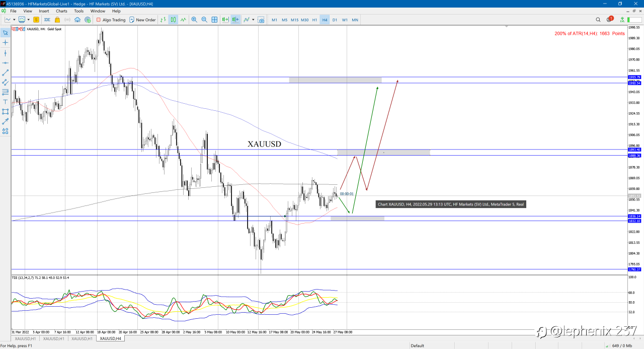This screenshot has width=644, height=349.
Task: Open the indicators list dropdown arrow
Action: [254, 20]
